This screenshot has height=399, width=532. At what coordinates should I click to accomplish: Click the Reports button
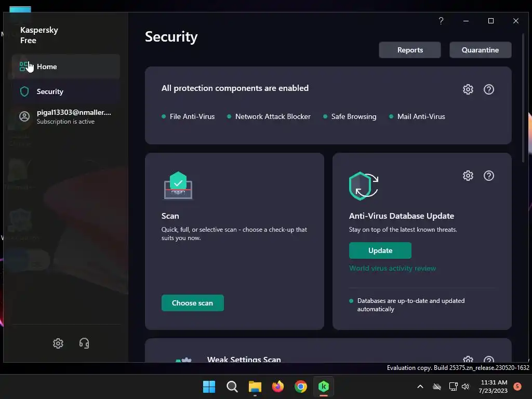coord(410,50)
